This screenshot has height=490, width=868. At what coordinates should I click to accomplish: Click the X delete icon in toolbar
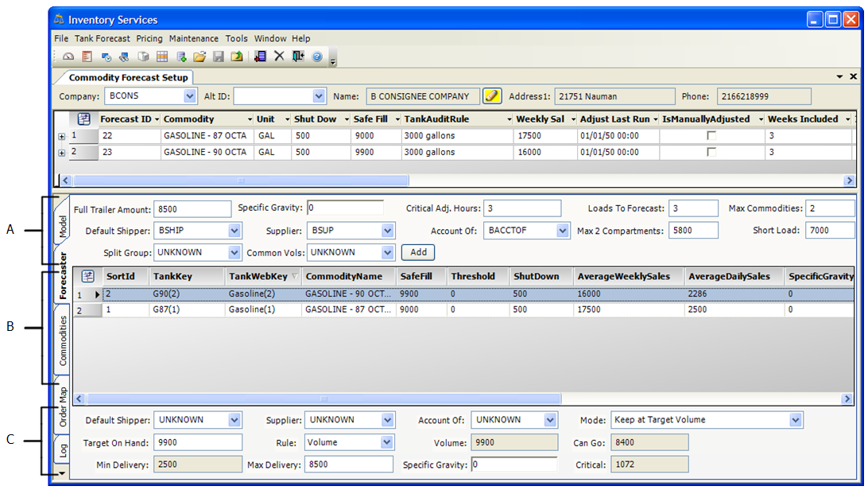[279, 56]
